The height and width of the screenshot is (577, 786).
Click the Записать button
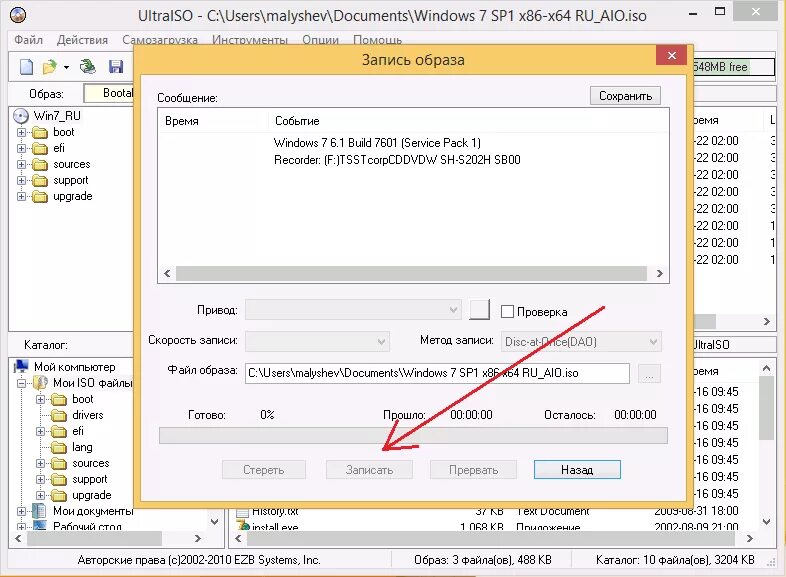click(x=369, y=470)
